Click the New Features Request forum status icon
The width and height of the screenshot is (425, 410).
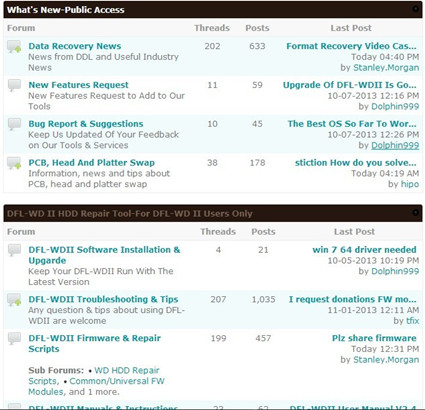click(x=14, y=85)
